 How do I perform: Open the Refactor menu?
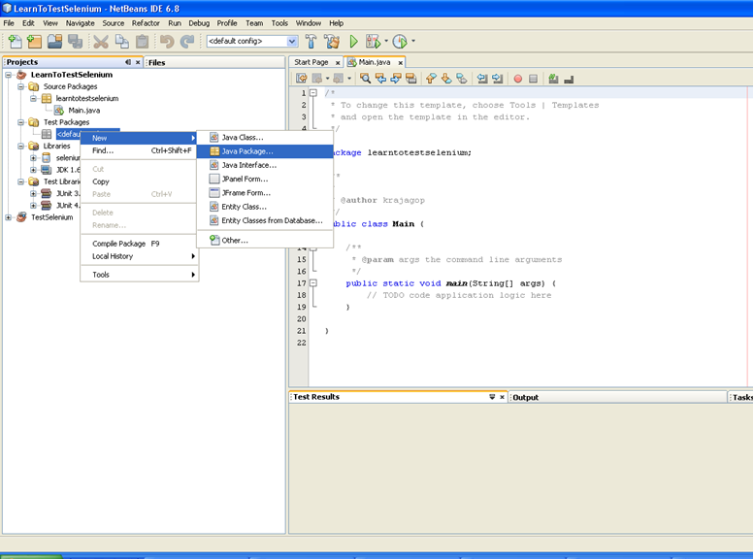pos(146,23)
